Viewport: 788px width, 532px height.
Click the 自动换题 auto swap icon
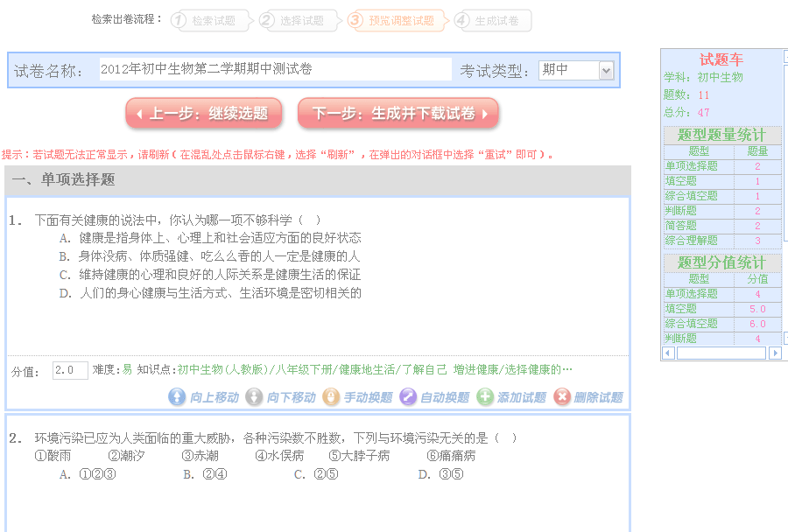(x=408, y=397)
